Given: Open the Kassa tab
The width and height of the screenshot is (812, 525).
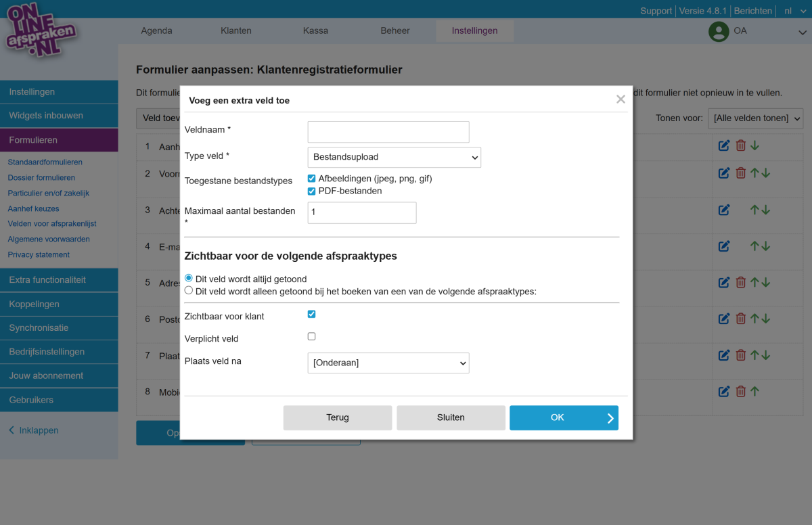Looking at the screenshot, I should (x=315, y=30).
